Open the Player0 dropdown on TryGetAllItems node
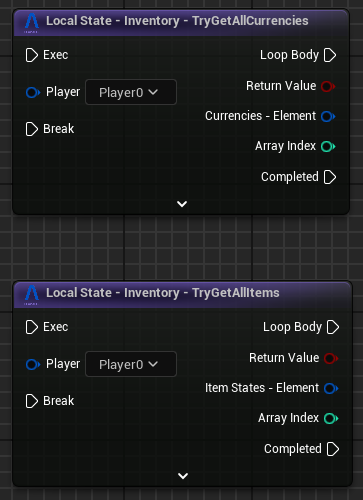This screenshot has width=363, height=500. pos(131,364)
